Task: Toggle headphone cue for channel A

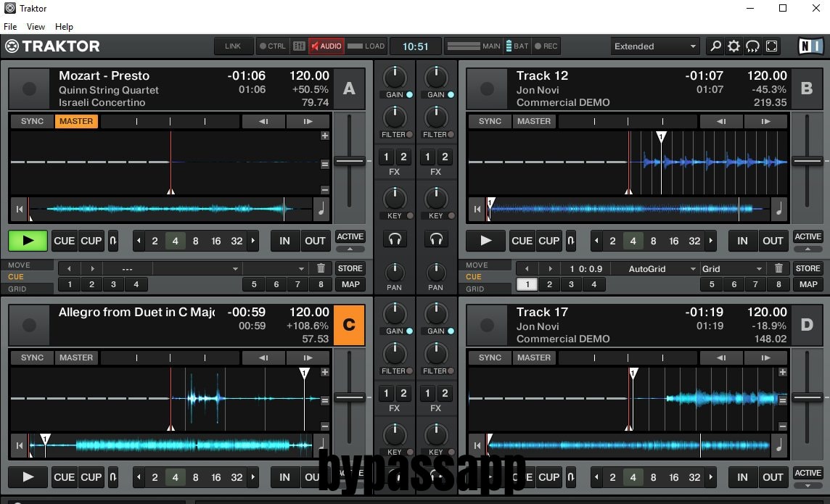Action: pyautogui.click(x=395, y=239)
